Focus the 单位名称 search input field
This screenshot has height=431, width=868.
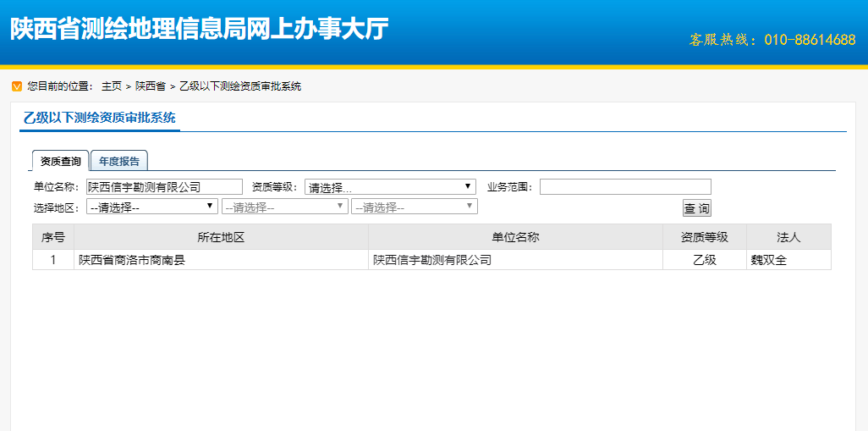164,187
